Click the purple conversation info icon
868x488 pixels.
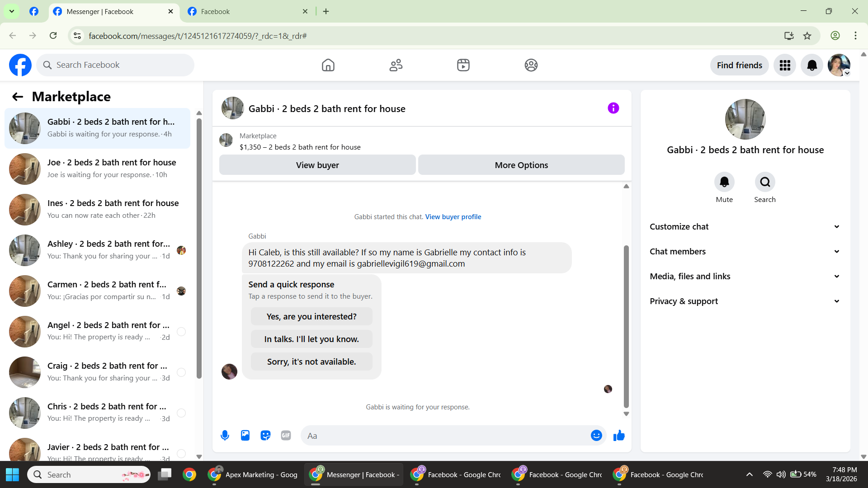point(613,108)
